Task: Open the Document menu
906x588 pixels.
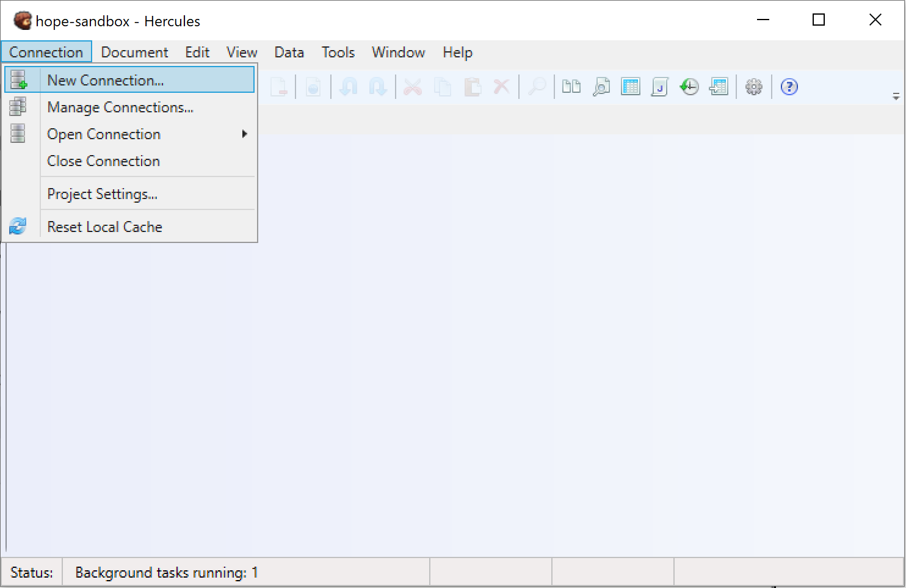Action: click(x=134, y=52)
